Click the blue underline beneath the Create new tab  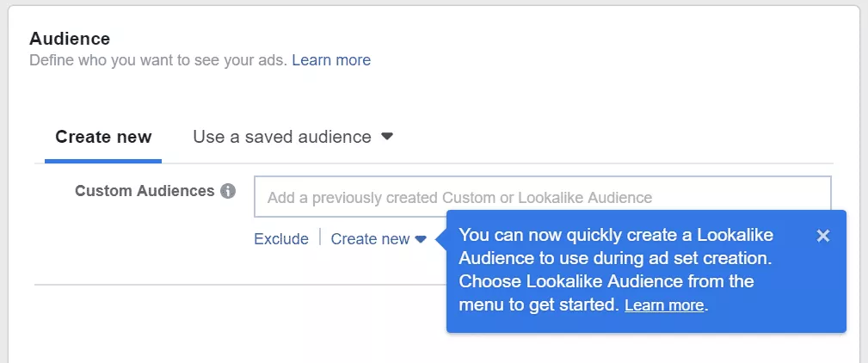pyautogui.click(x=103, y=160)
